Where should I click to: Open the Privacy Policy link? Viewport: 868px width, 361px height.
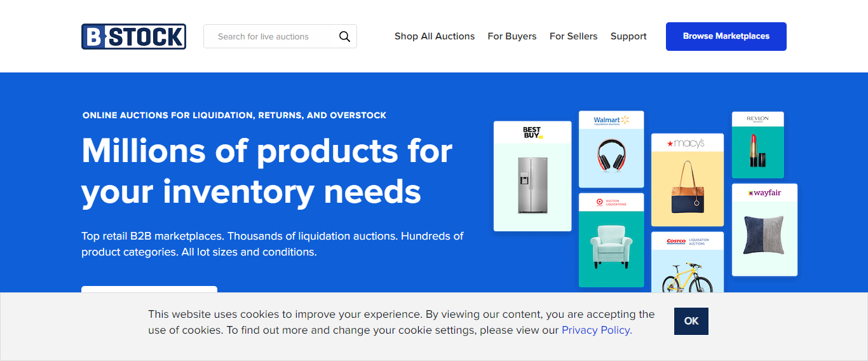click(x=597, y=330)
